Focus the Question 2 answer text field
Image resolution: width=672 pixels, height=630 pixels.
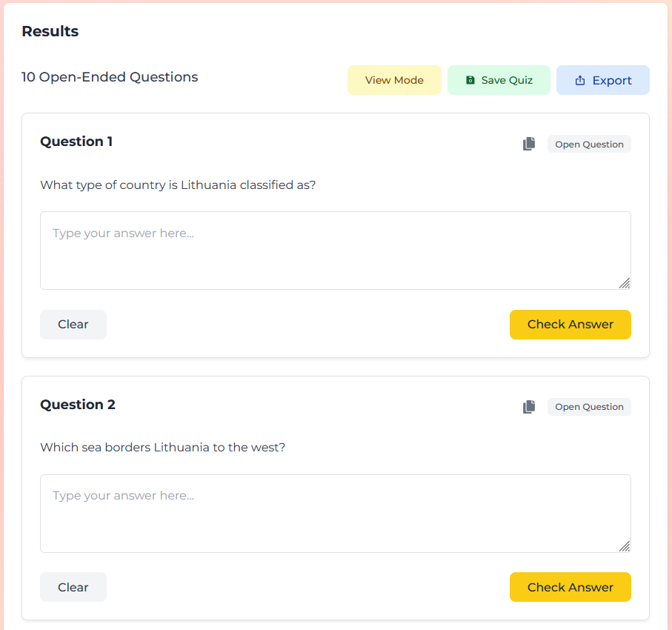[335, 514]
